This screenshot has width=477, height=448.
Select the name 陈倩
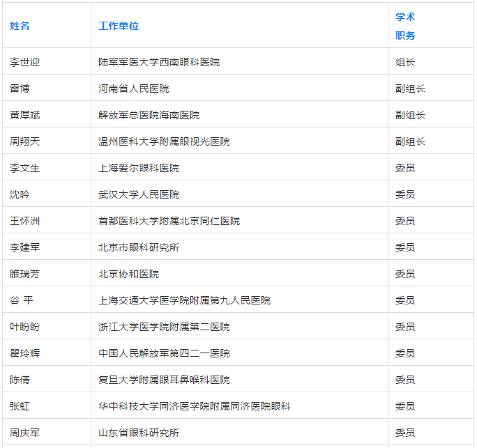[x=20, y=379]
